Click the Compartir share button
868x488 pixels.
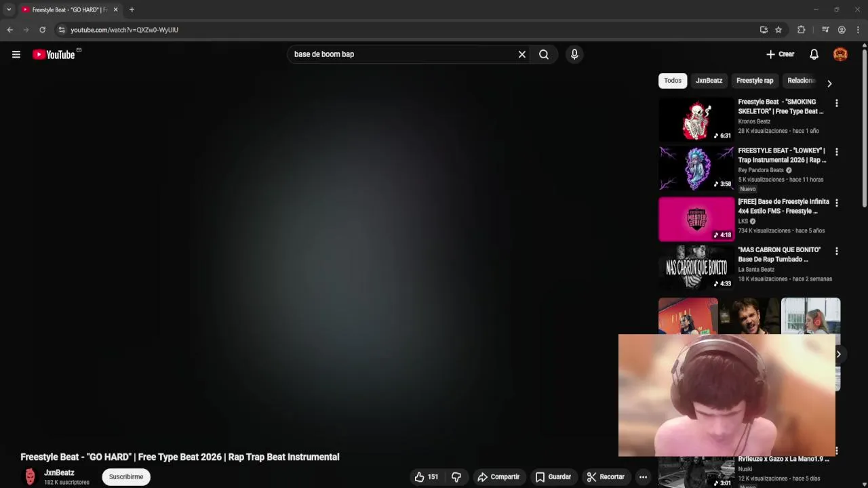498,477
